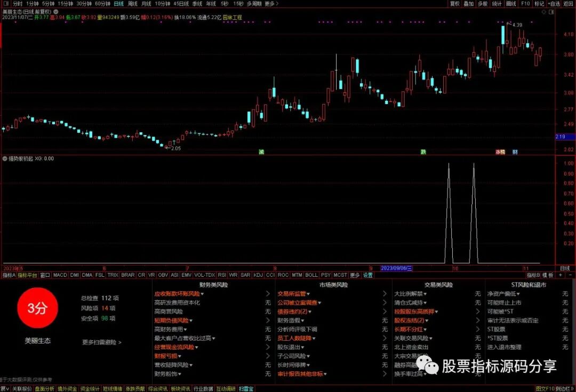The width and height of the screenshot is (576, 392).
Task: Click the plus button to add an indicator panel
Action: [x=561, y=275]
